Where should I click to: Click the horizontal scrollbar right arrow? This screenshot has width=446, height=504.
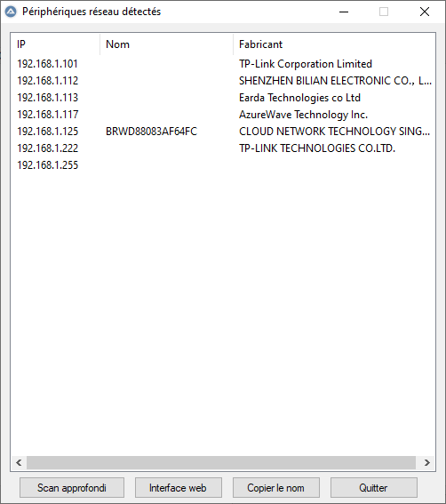pos(427,462)
